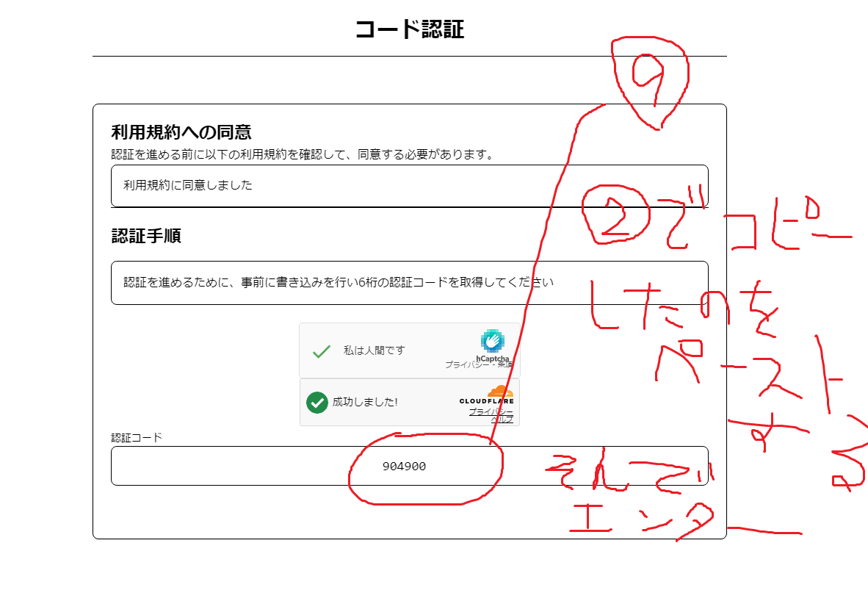
Task: Click the 認証手順 section heading
Action: [146, 236]
